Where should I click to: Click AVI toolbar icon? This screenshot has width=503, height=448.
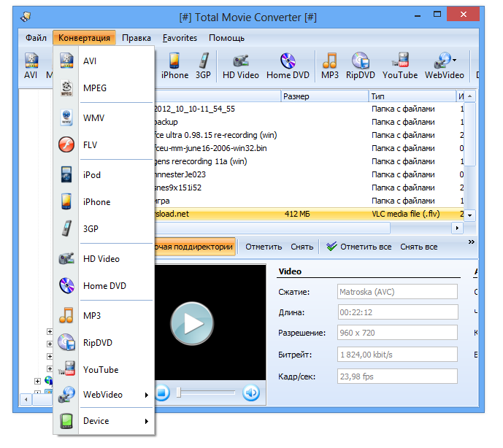click(31, 66)
